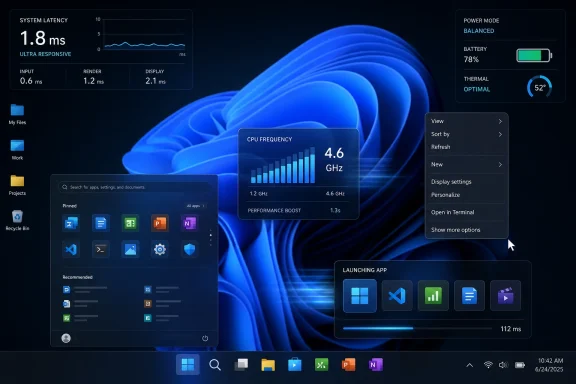Open the green spreadsheet app in Pinned
576x384 pixels.
click(130, 223)
